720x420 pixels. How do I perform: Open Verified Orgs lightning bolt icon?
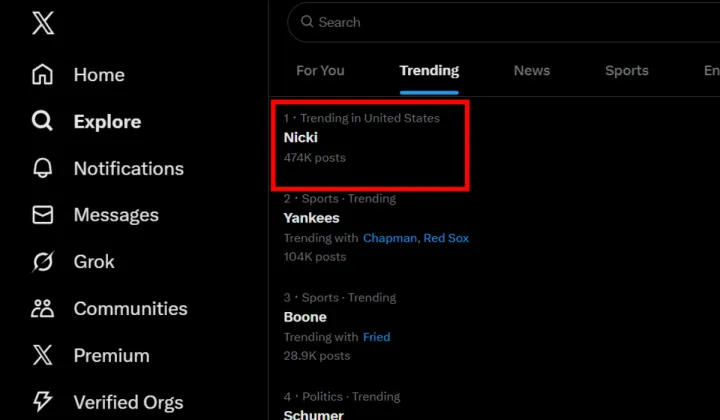coord(42,402)
